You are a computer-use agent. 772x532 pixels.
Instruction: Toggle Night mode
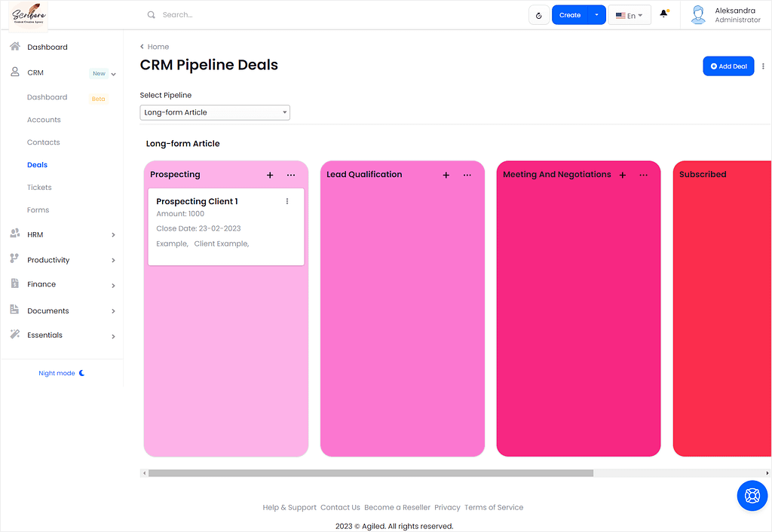[62, 373]
